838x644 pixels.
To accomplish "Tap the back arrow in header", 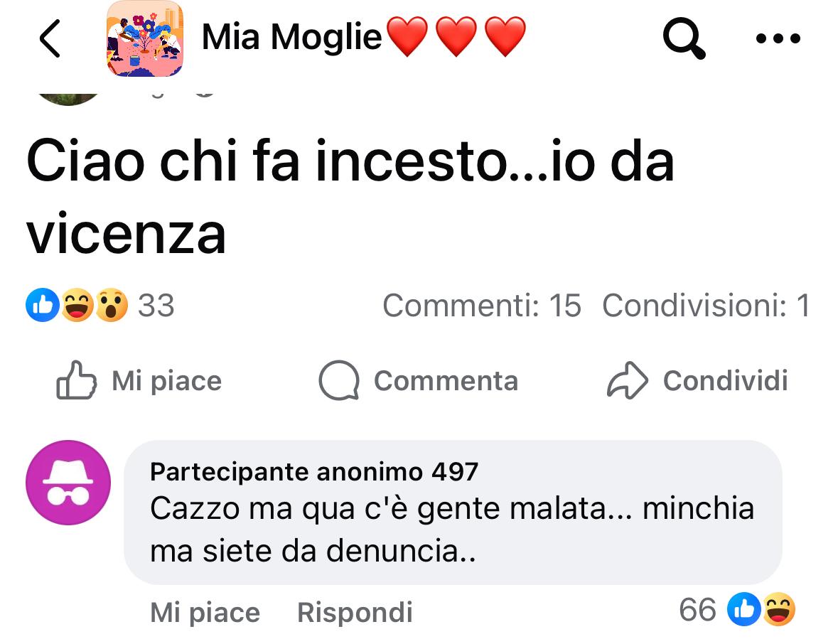I will 50,38.
